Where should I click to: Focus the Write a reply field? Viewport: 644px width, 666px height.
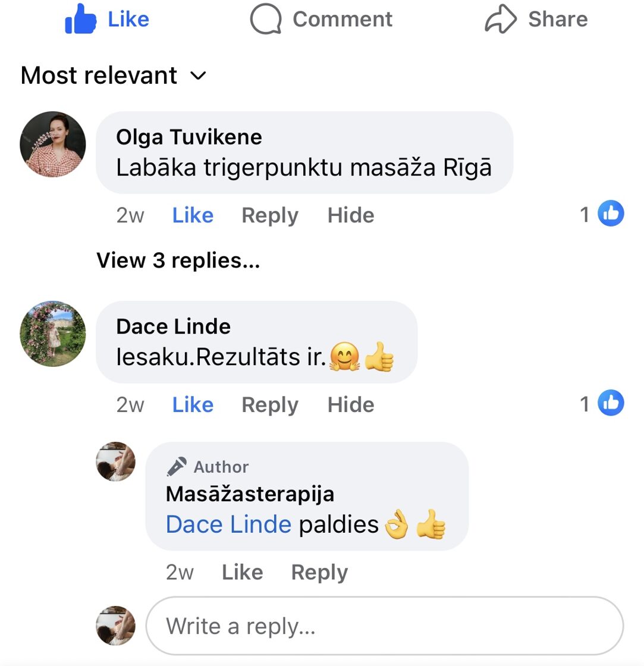pos(384,626)
